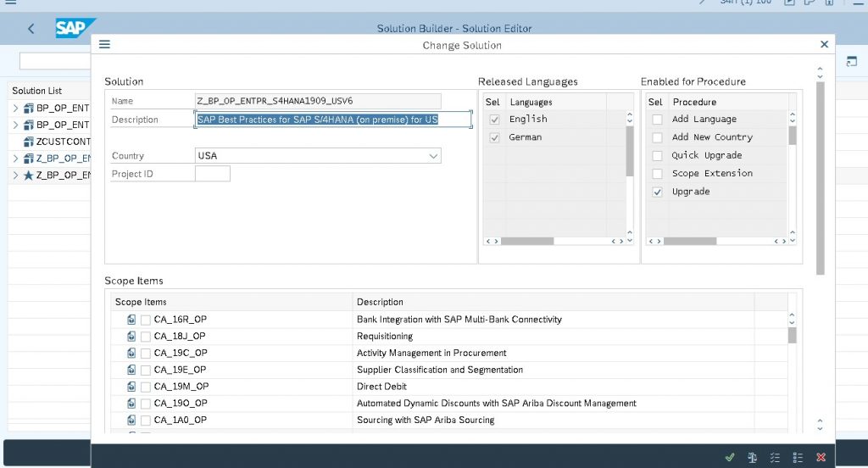868x468 pixels.
Task: Tick the CA_19C_OP scope item checkbox
Action: pyautogui.click(x=146, y=353)
